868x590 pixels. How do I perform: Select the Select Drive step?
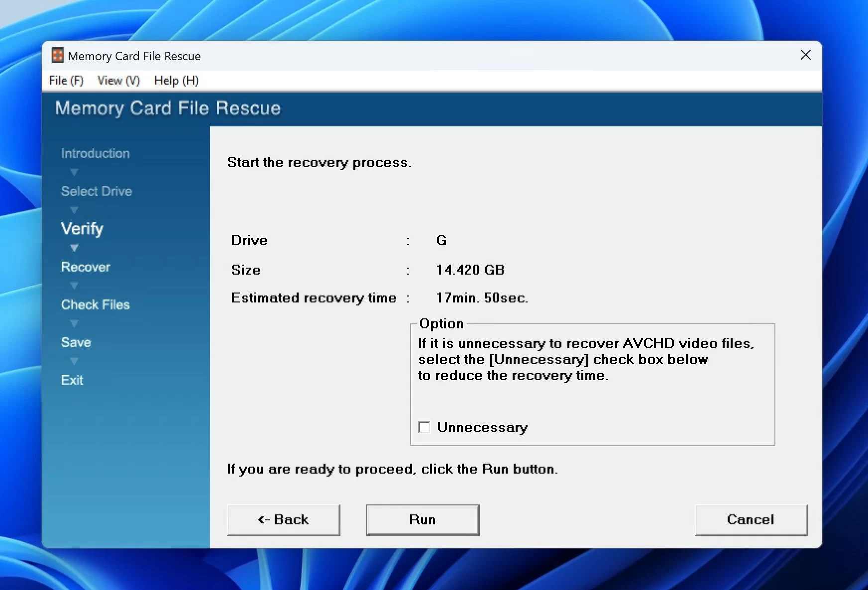click(96, 191)
